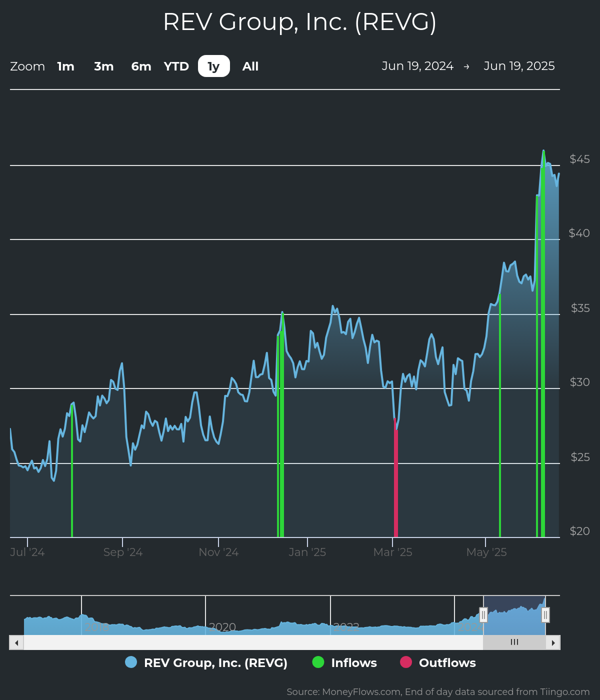The width and height of the screenshot is (600, 700).
Task: Click the navigator scroll left arrow
Action: [16, 642]
